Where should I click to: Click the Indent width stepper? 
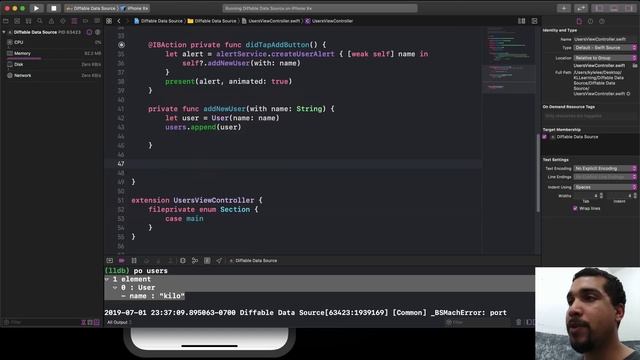click(635, 196)
